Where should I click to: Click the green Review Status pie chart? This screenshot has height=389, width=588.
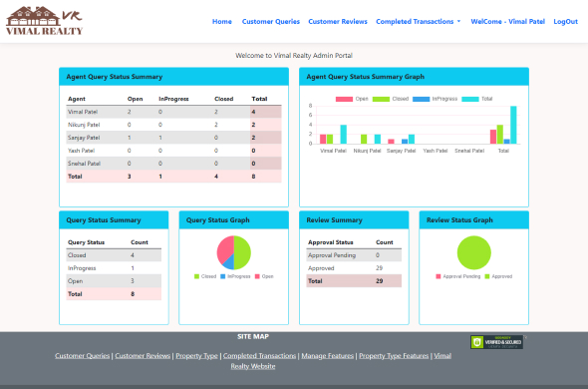474,252
